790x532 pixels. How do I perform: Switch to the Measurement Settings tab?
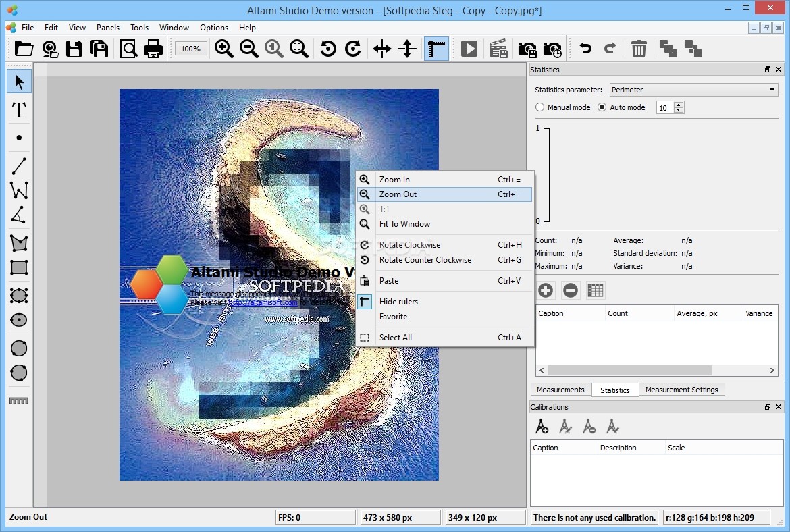pyautogui.click(x=682, y=390)
